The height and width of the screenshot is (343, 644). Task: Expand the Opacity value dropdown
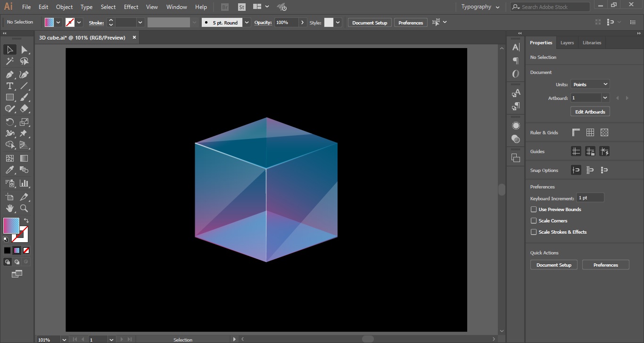[x=302, y=23]
